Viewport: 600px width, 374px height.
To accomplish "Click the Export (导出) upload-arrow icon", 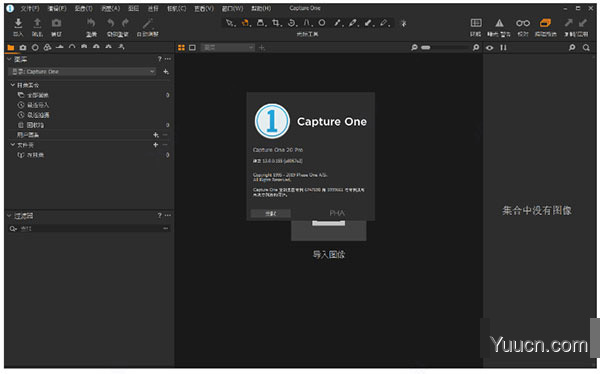I will pos(37,23).
